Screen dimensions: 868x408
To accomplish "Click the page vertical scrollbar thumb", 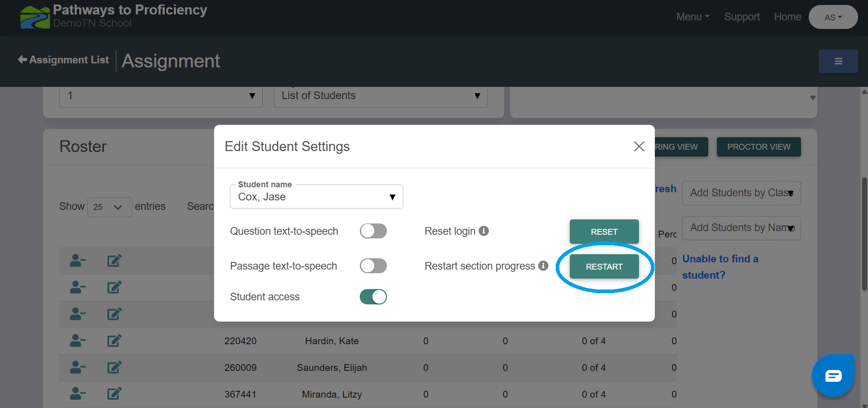I will pyautogui.click(x=864, y=233).
